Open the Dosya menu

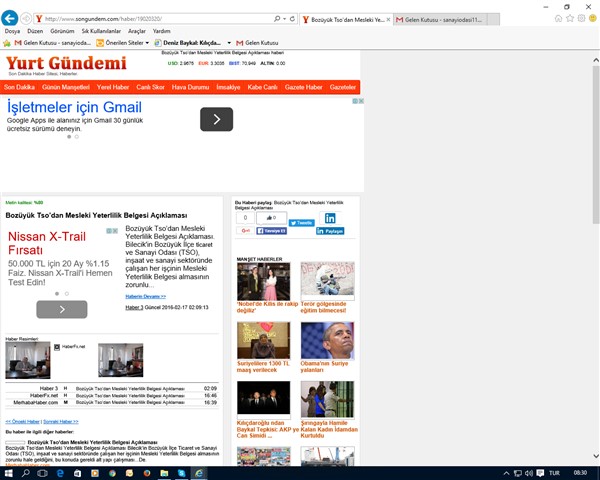(x=12, y=31)
